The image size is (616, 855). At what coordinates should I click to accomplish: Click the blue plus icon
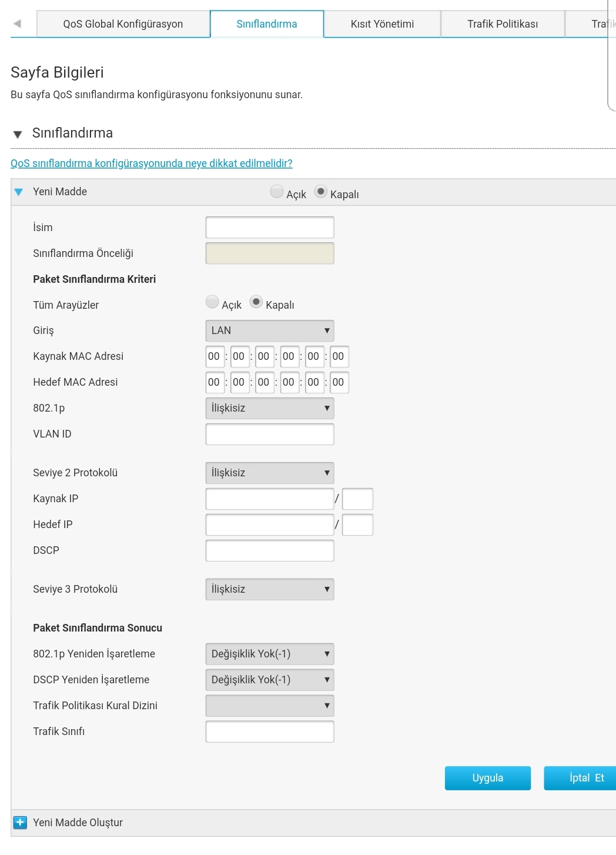(x=20, y=822)
